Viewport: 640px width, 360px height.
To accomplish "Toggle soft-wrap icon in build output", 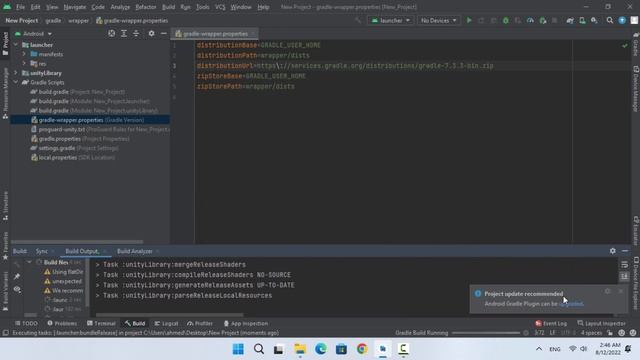I will (x=624, y=265).
